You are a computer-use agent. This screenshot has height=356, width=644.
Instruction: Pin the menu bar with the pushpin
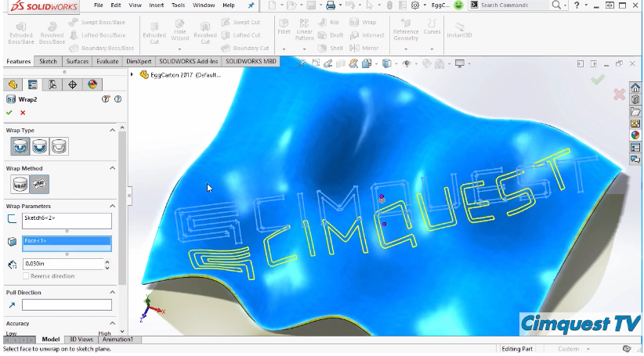click(251, 5)
